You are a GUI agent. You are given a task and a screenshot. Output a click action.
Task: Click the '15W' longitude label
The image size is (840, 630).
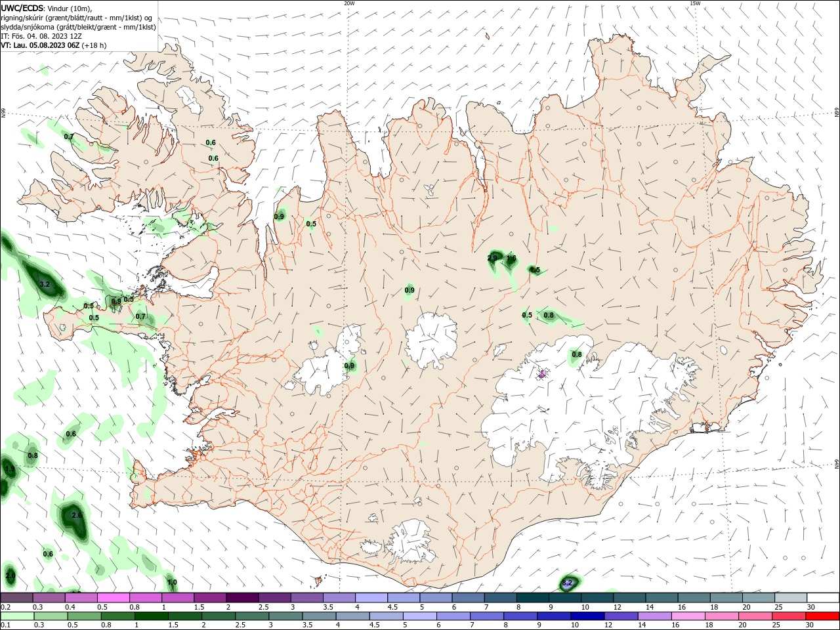[x=695, y=3]
